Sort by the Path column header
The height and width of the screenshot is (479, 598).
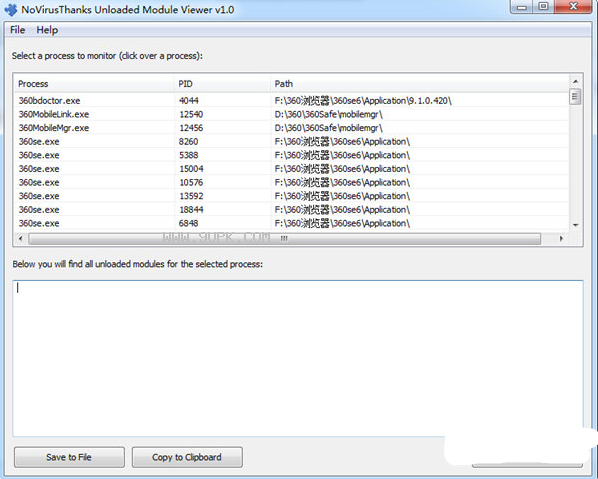420,84
